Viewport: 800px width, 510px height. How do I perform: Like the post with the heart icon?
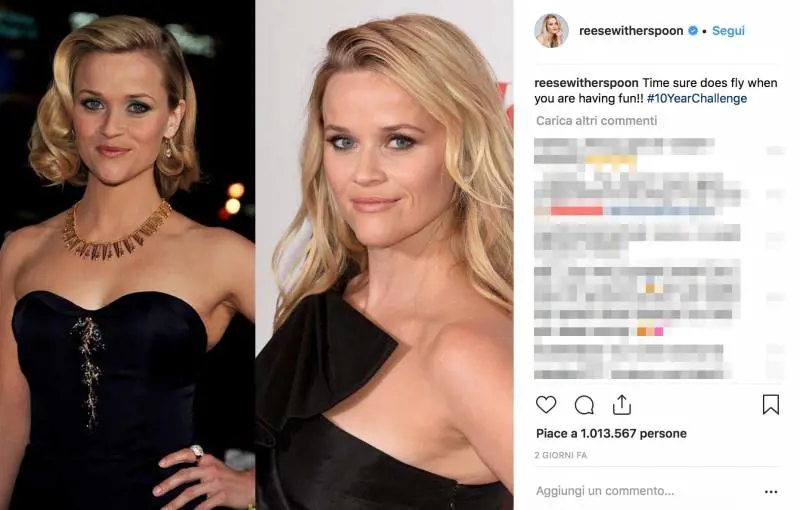(x=546, y=405)
